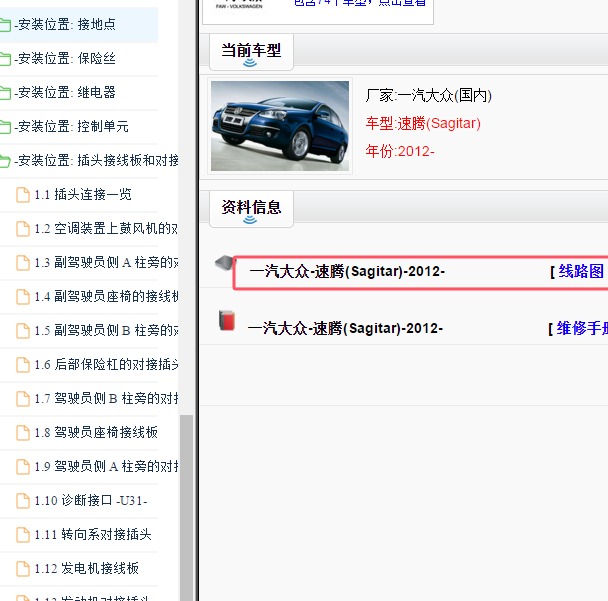The image size is (608, 601).
Task: Click document icon of 1.9 驾驶员侧 A 柱
Action: point(22,466)
